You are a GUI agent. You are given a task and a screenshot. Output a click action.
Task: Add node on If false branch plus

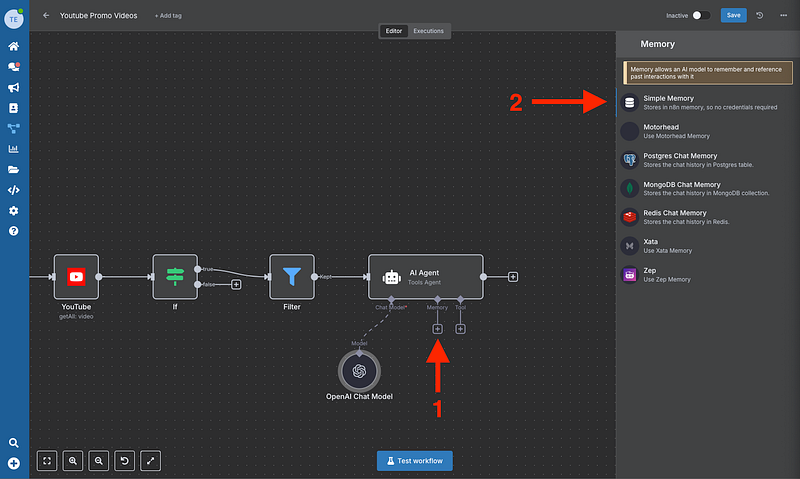[236, 284]
